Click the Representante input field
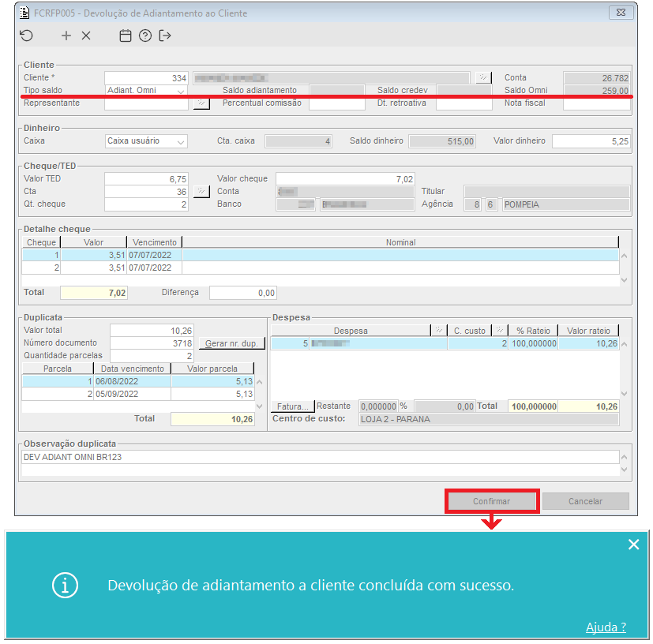Viewport: 653px width, 644px height. pyautogui.click(x=146, y=103)
